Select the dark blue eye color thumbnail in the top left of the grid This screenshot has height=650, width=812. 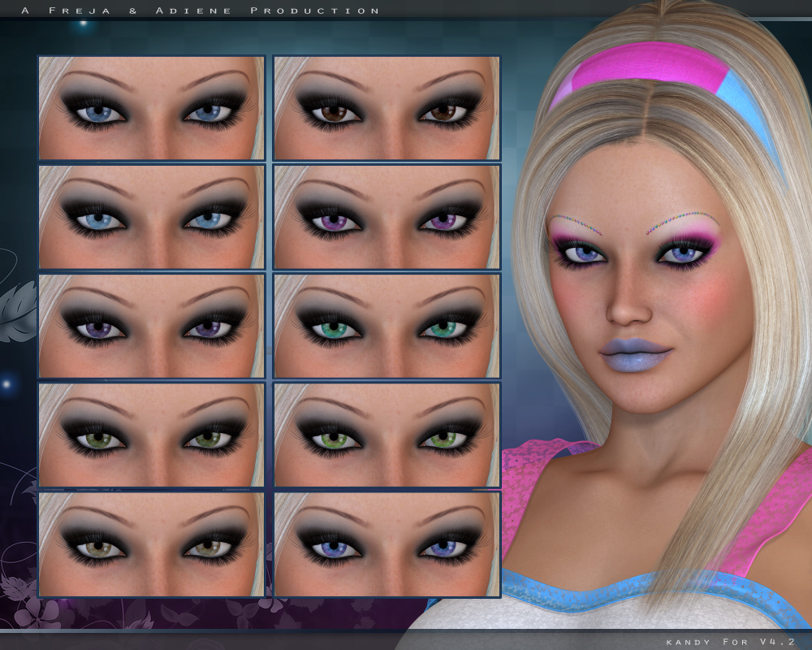152,108
